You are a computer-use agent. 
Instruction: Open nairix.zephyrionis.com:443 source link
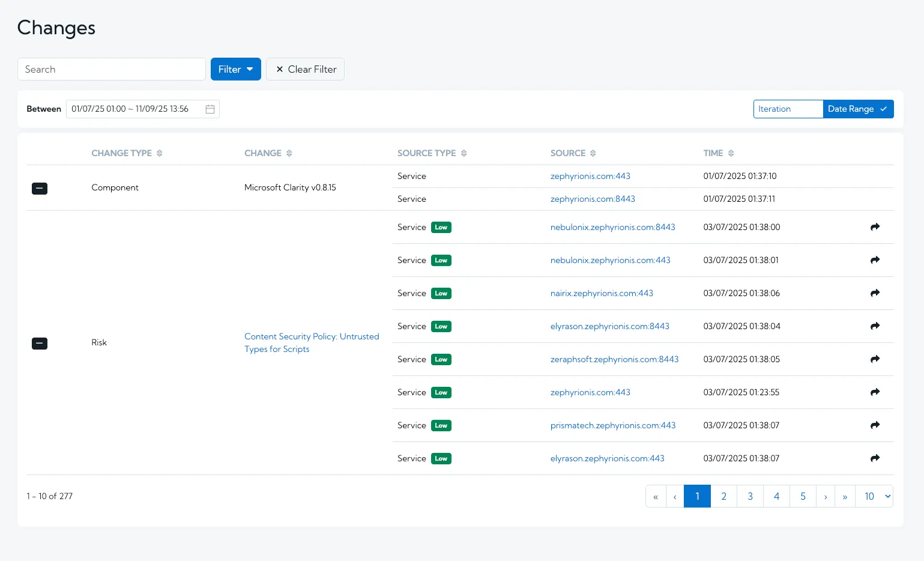click(x=602, y=293)
